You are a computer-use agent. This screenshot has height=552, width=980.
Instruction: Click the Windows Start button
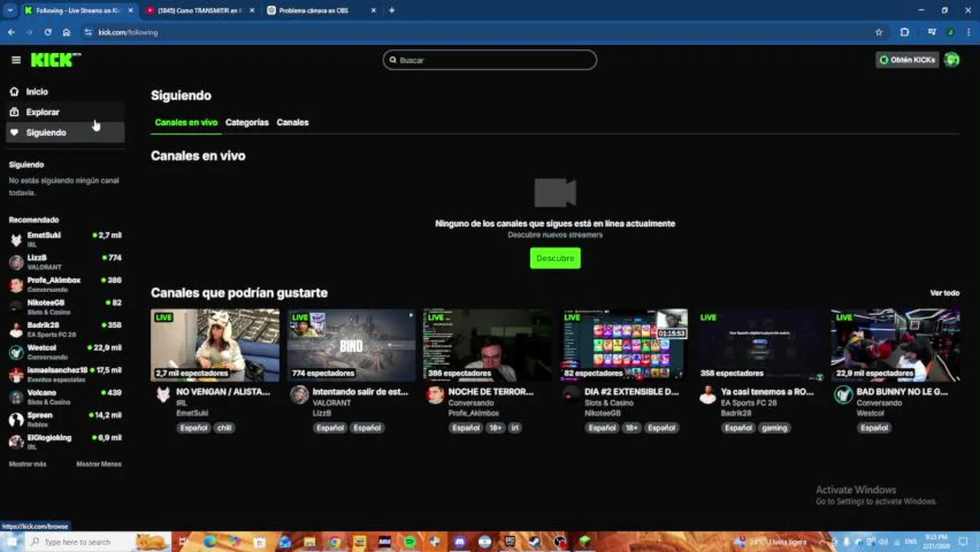(12, 542)
